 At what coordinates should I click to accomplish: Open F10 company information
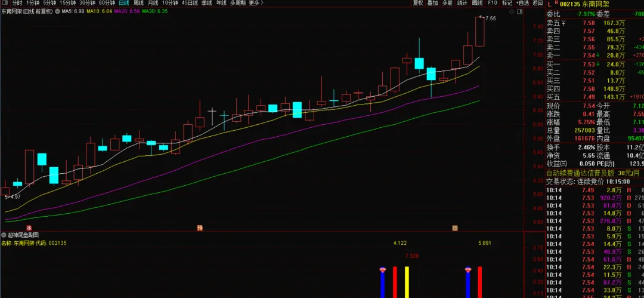(492, 3)
